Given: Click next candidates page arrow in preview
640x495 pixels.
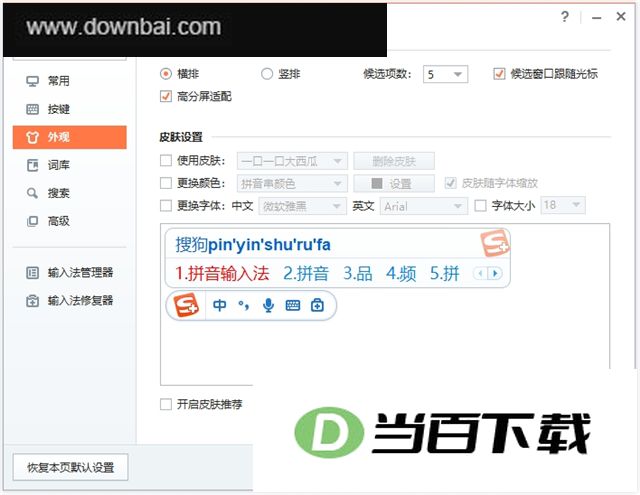Looking at the screenshot, I should [495, 273].
